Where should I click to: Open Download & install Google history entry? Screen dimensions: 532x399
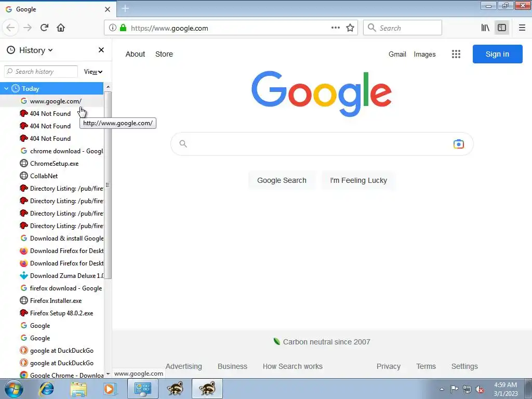click(51, 238)
